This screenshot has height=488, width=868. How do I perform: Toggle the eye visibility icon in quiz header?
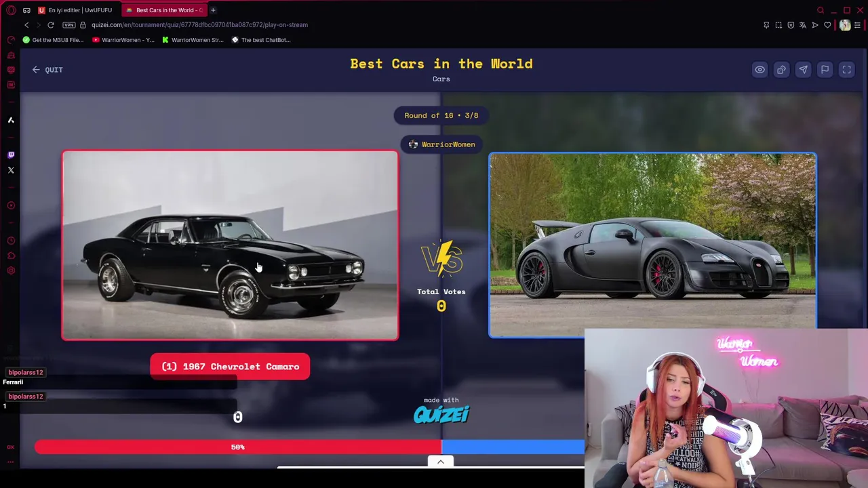coord(759,70)
